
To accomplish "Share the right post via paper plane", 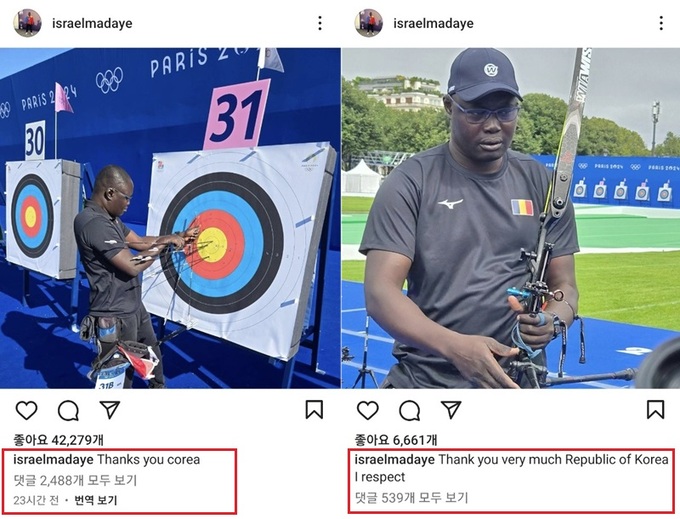I will tap(451, 410).
